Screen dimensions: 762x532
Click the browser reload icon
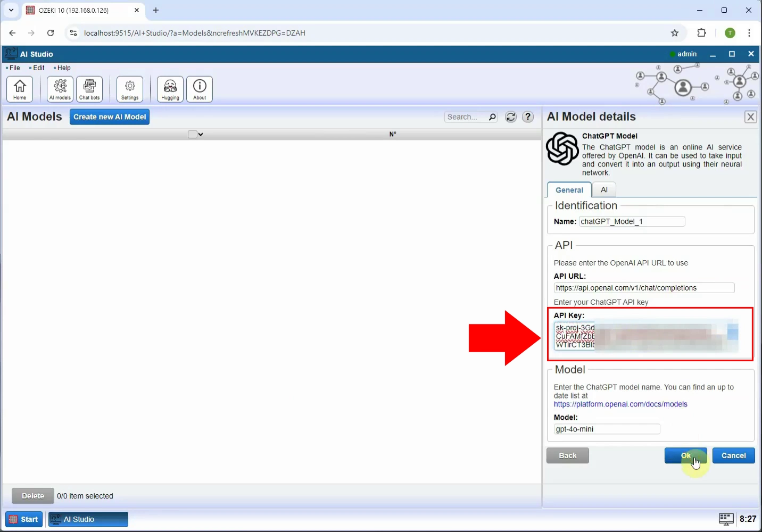[51, 33]
